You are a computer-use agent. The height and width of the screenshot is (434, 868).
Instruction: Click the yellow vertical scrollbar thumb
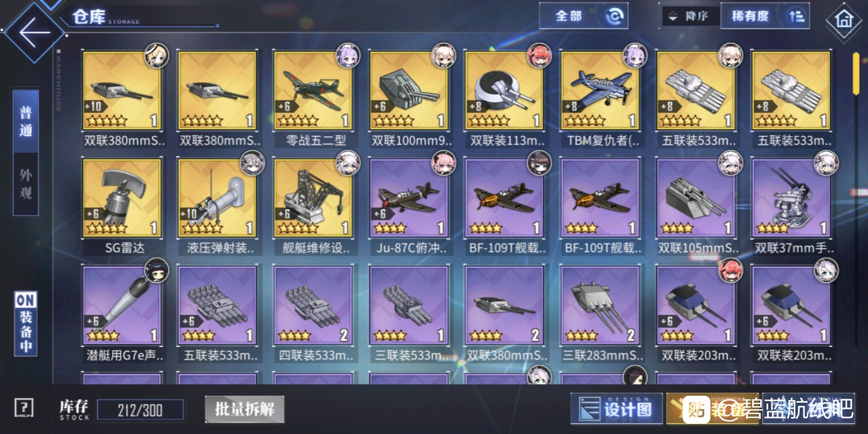[x=855, y=74]
